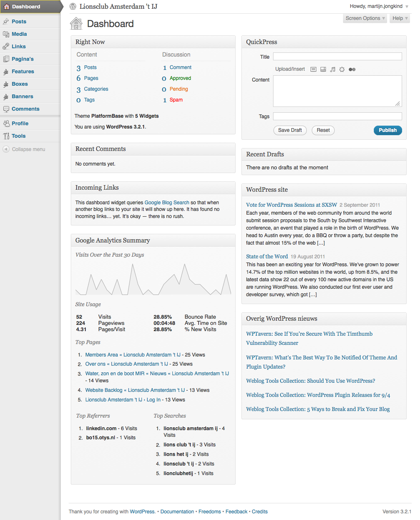Image resolution: width=420 pixels, height=520 pixels.
Task: Open the Documentation footer link
Action: pyautogui.click(x=177, y=512)
